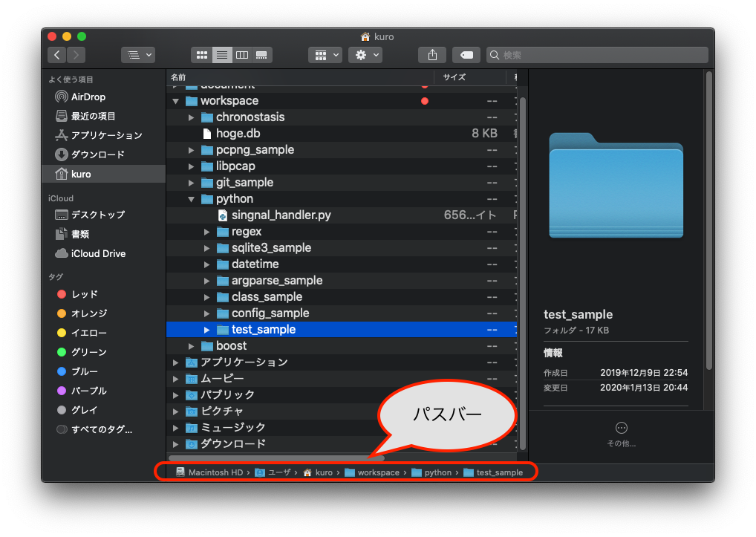Click workspace in the path bar

coord(372,472)
